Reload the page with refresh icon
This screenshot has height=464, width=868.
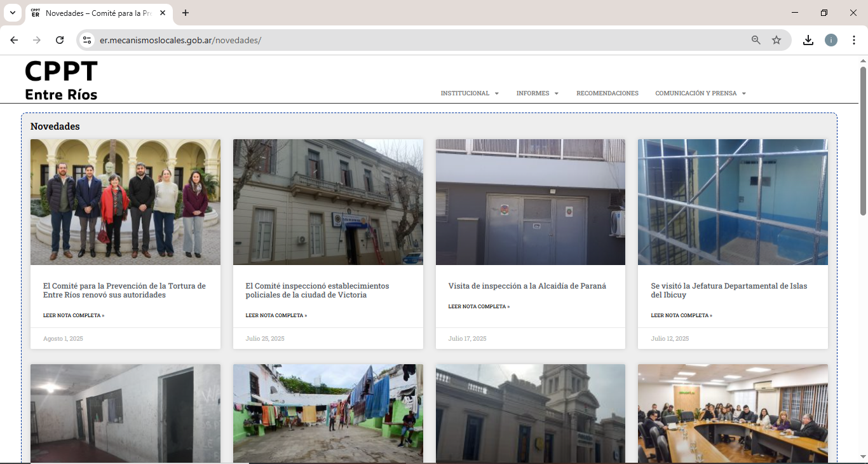click(x=60, y=40)
